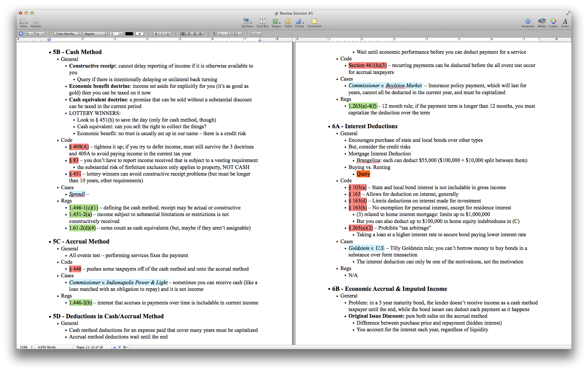Open the text background color swatch

point(140,34)
